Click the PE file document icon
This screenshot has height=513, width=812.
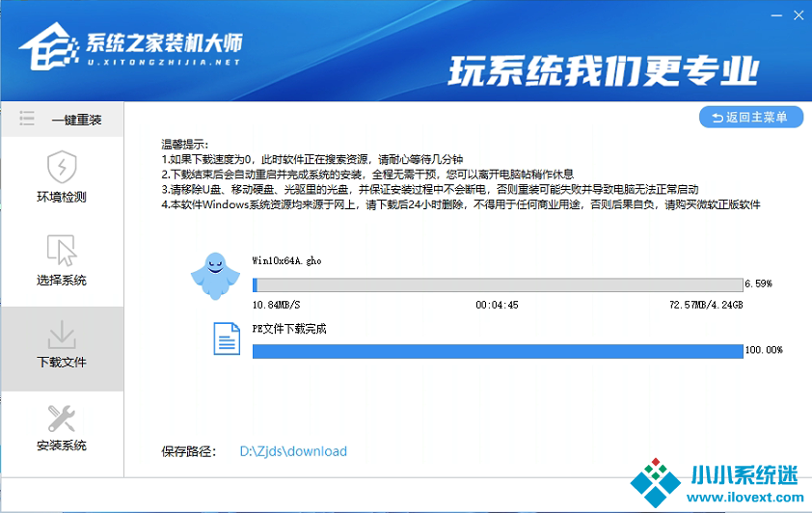tap(227, 338)
